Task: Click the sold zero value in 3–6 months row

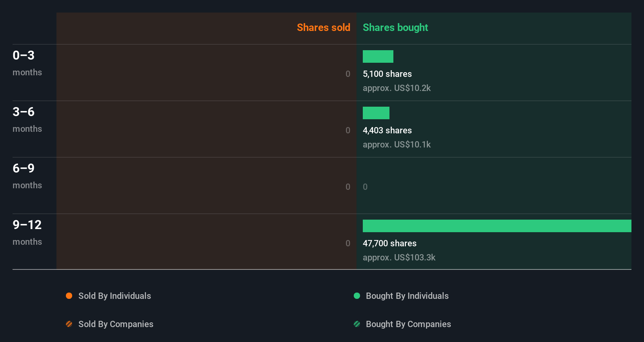Action: tap(348, 130)
